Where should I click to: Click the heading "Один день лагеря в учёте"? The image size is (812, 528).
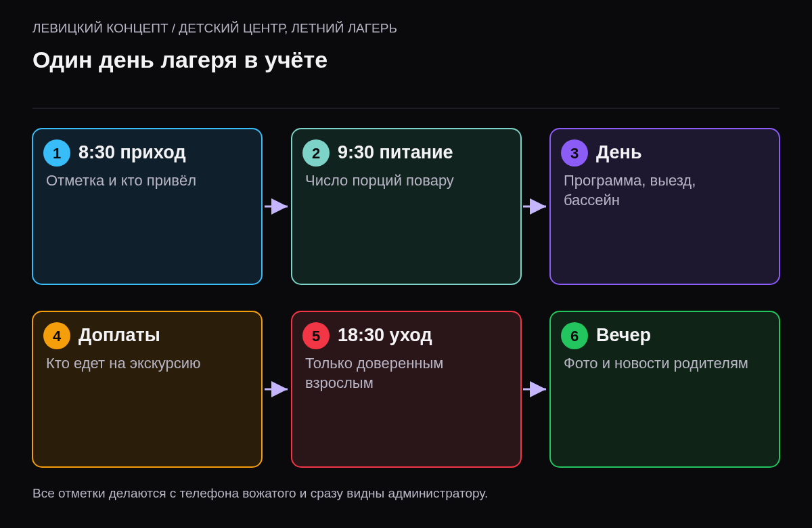coord(180,60)
